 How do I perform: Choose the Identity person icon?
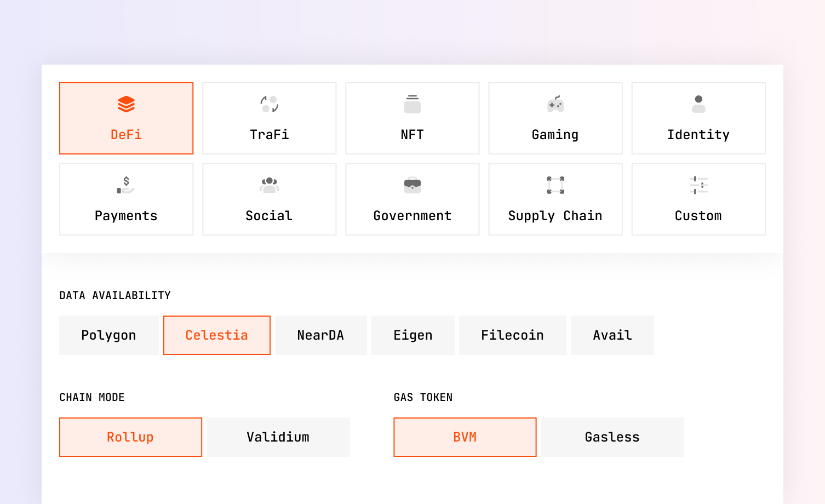pyautogui.click(x=698, y=104)
